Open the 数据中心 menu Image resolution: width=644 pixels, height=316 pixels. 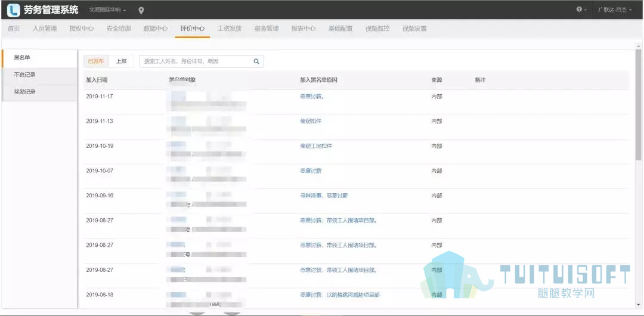[156, 29]
